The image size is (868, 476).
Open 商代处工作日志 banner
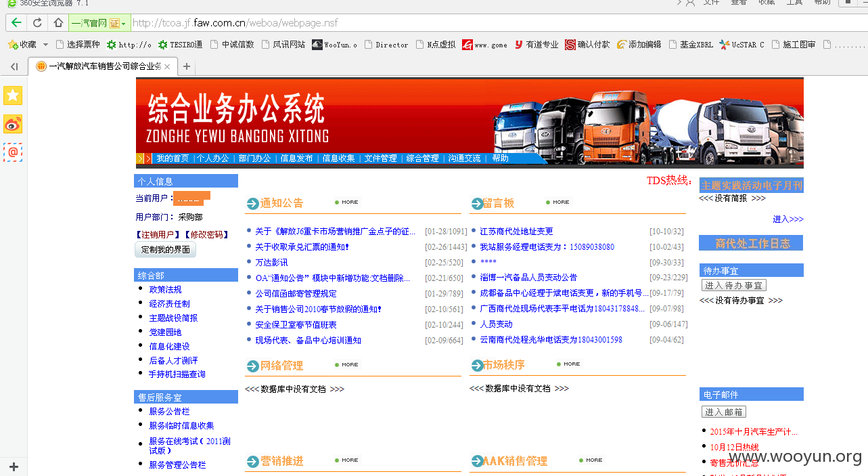click(x=752, y=243)
